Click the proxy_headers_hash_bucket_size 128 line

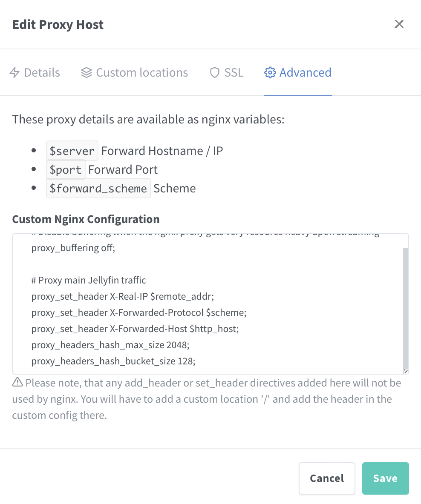[x=113, y=361]
